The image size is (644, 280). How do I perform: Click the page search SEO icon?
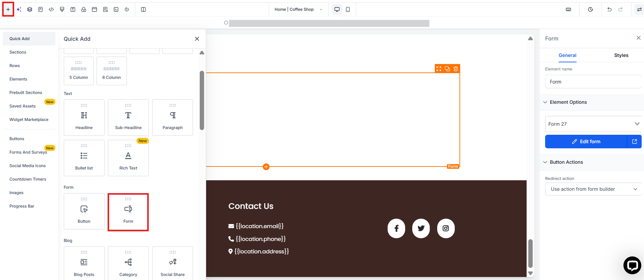point(105,9)
